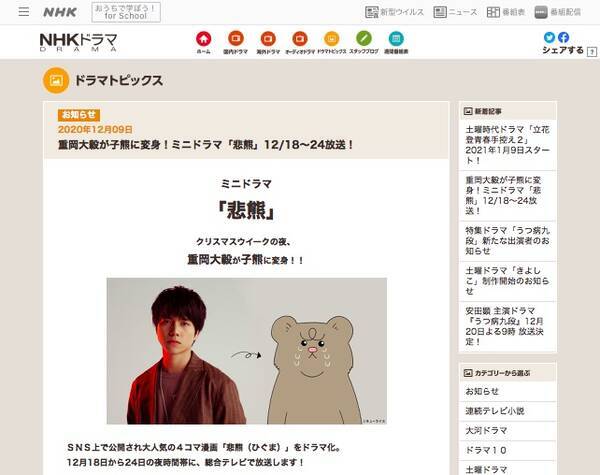Open the オーディオドラマ audio drama icon

click(300, 42)
